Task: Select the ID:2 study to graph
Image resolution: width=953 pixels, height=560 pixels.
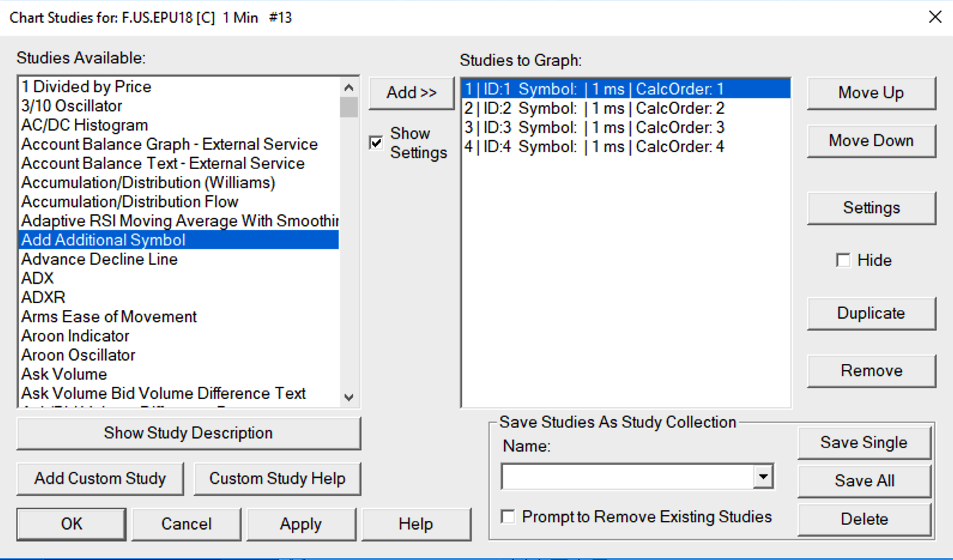Action: click(x=626, y=108)
